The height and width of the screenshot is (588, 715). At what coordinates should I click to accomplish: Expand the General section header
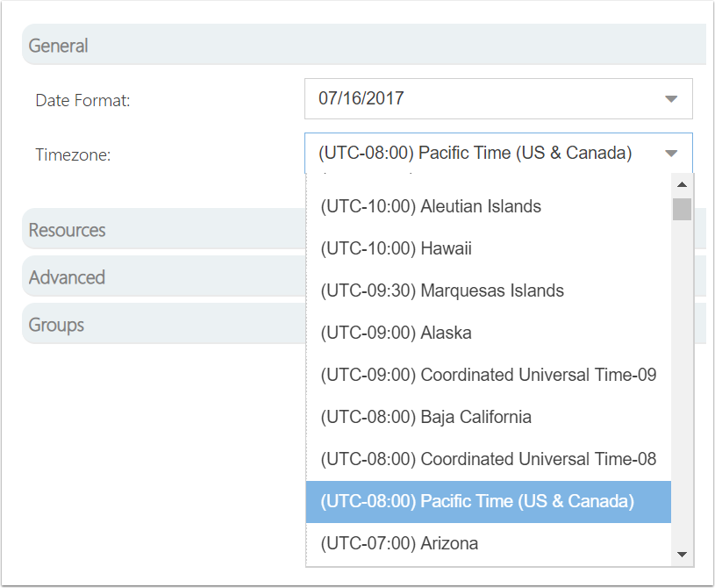click(364, 45)
